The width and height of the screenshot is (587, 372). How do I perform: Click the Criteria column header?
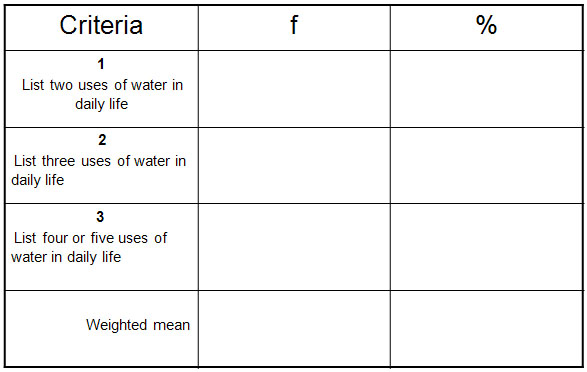click(x=101, y=28)
